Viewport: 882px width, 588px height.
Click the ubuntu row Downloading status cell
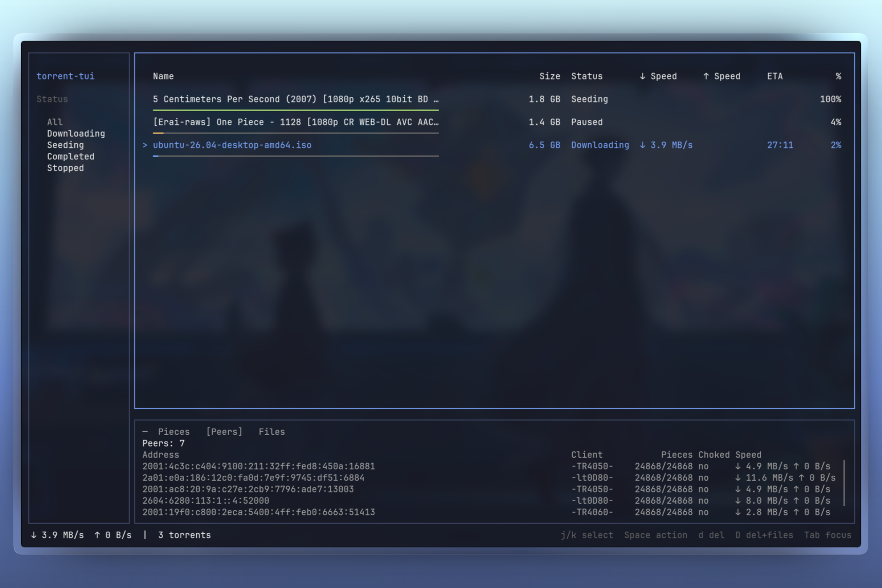[x=600, y=145]
